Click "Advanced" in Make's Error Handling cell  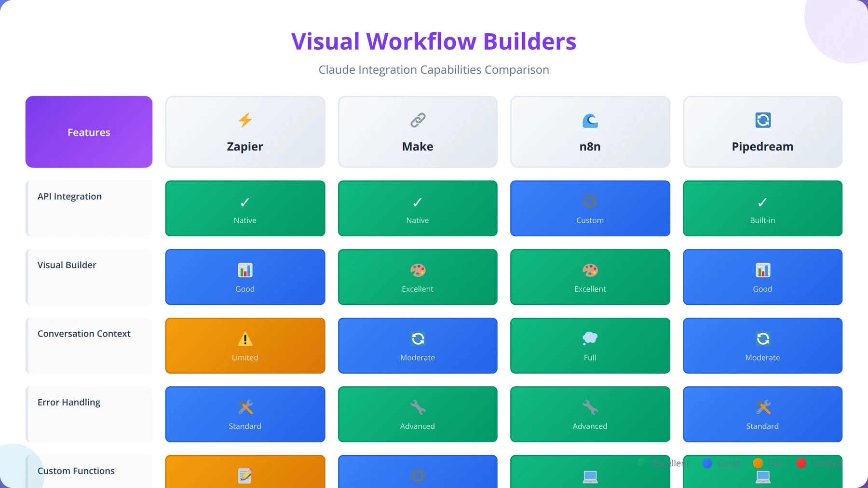coord(418,426)
